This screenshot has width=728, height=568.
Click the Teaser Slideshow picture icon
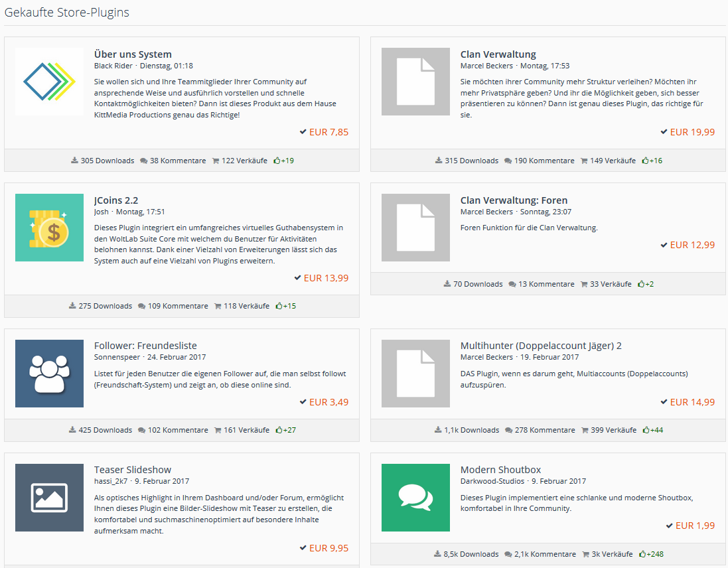[49, 498]
